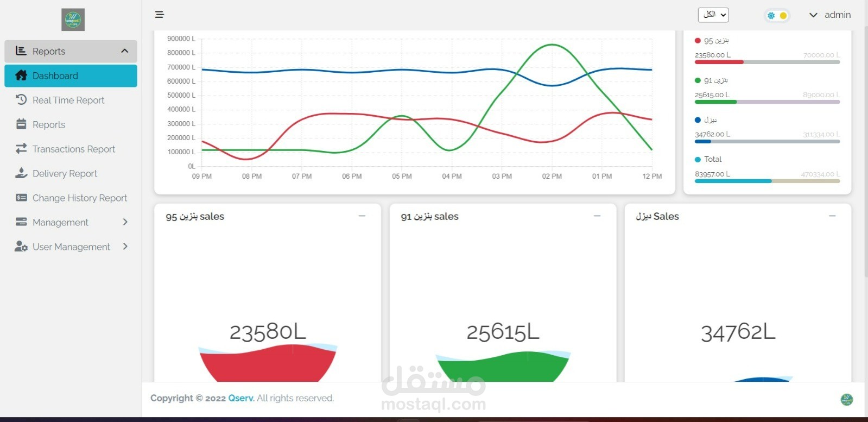
Task: Open the Dashboard menu item
Action: pyautogui.click(x=71, y=75)
